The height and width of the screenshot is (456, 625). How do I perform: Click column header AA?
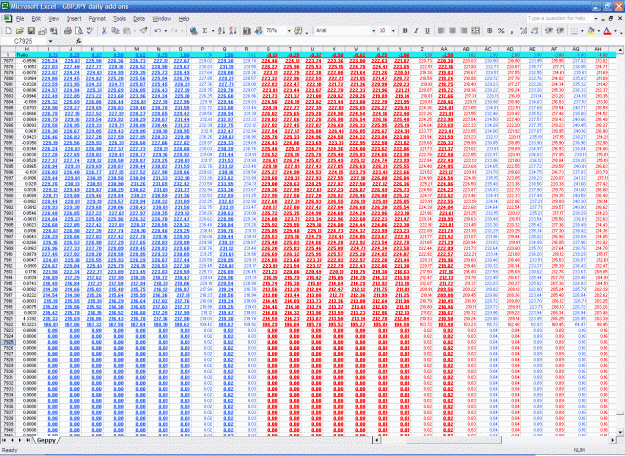(444, 49)
